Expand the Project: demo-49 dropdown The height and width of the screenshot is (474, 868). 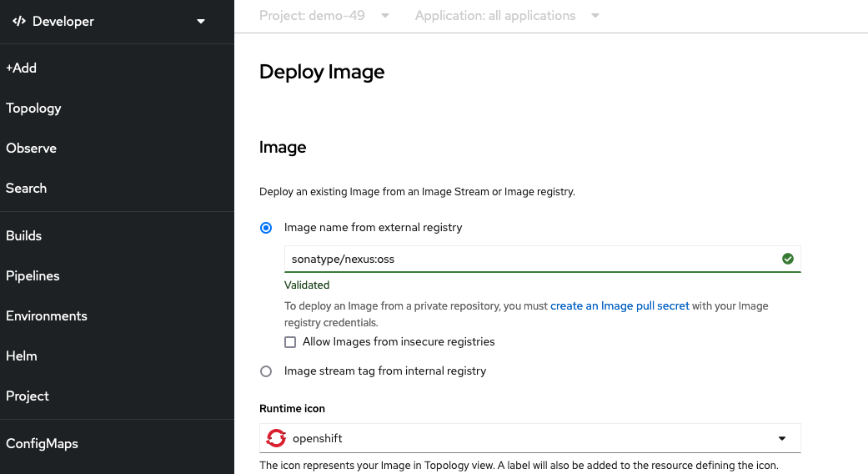[324, 16]
